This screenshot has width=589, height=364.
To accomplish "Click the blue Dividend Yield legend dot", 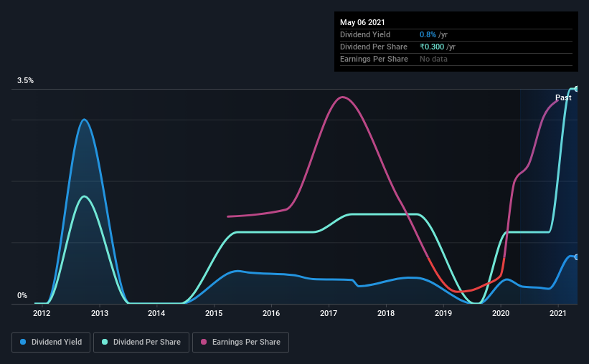I will click(x=23, y=342).
